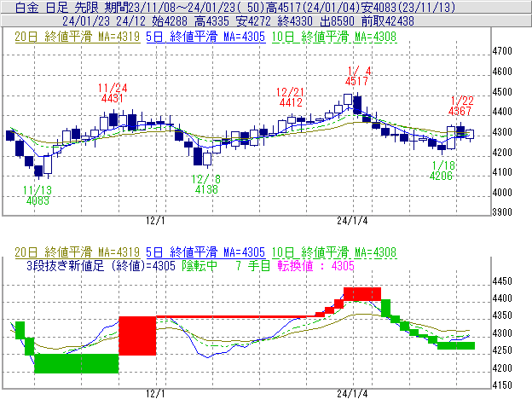The image size is (532, 405).
Task: Click the large red block before 12/1
Action: (137, 336)
